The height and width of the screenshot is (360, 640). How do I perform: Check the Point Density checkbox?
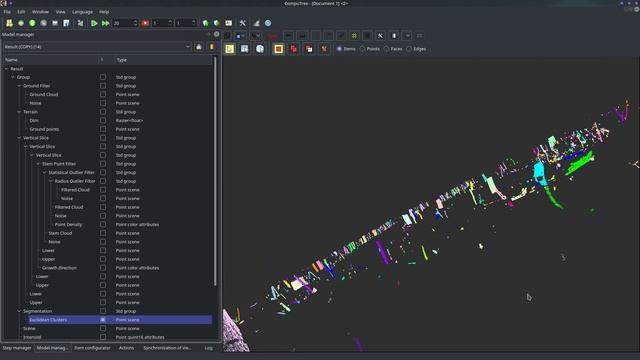coord(103,224)
